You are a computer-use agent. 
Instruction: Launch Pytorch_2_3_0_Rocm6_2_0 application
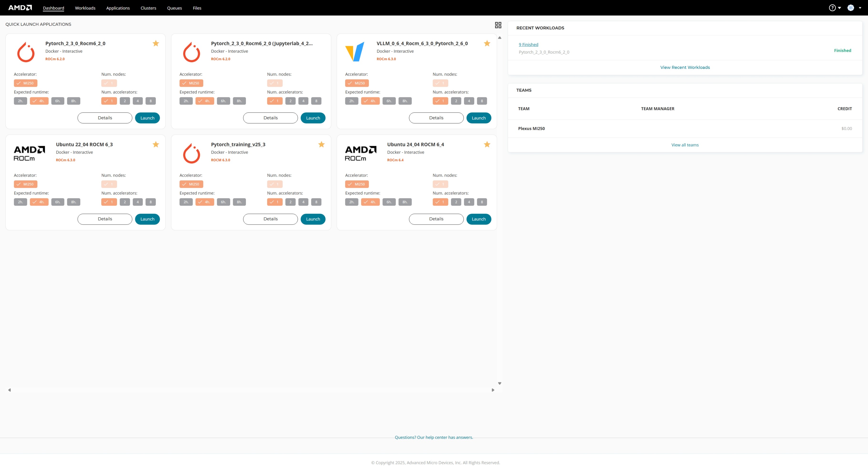coord(147,118)
